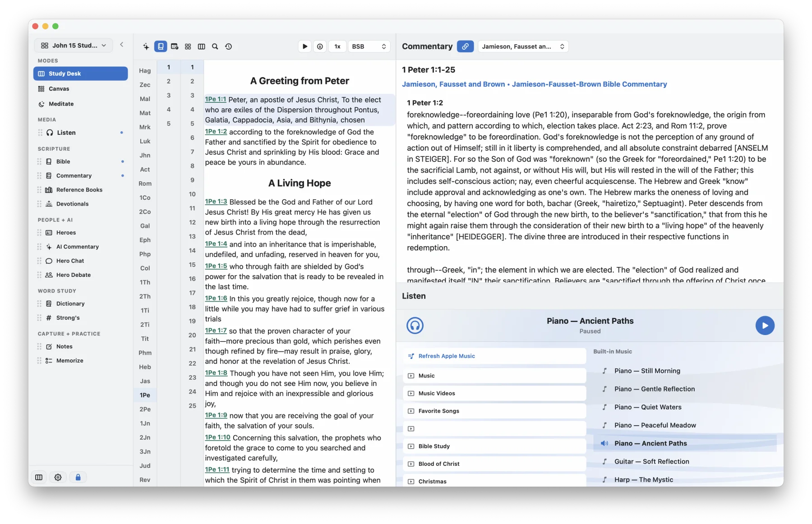Click the 1Pe 1:3 verse link

coord(216,202)
